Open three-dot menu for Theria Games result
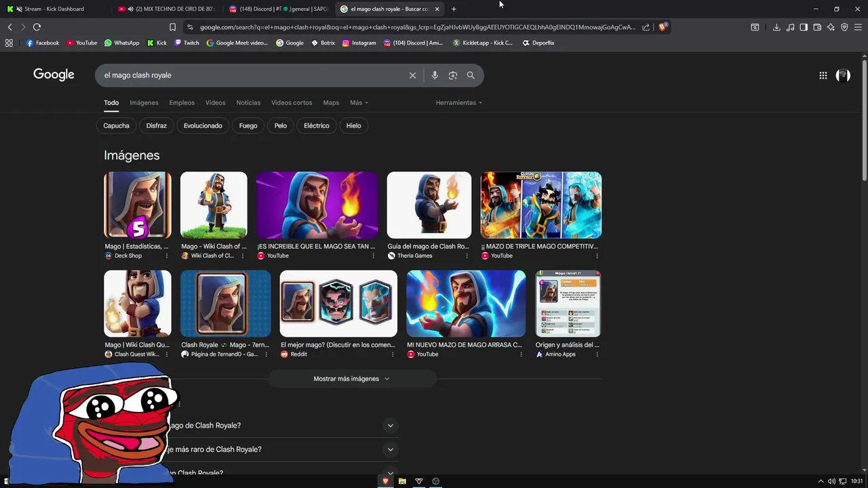Screen dimensions: 868x488 467,256
